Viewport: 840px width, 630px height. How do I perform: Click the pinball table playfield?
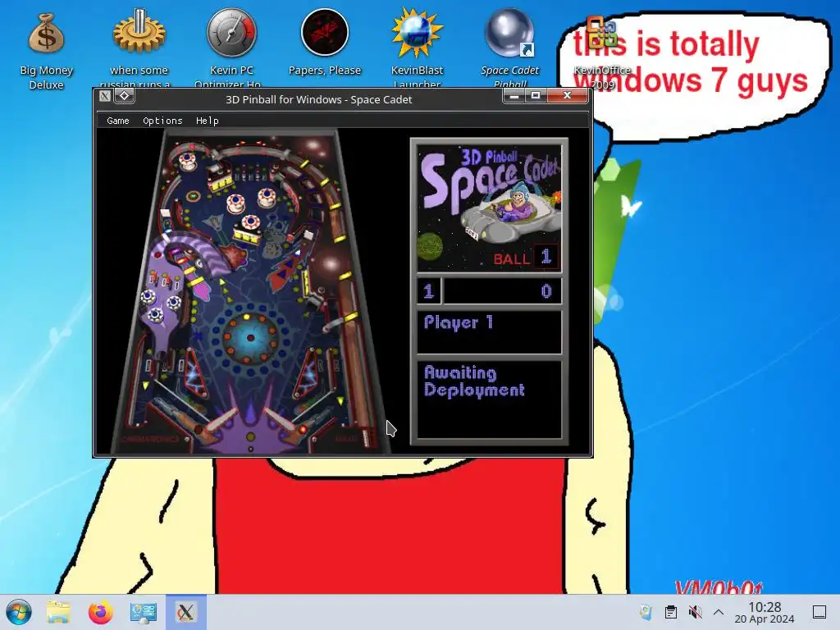(249, 292)
